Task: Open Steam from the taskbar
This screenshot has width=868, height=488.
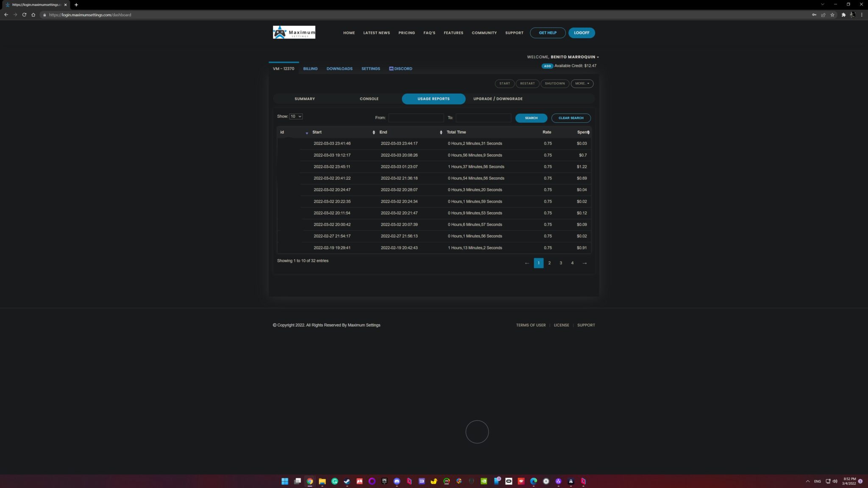Action: click(x=347, y=481)
